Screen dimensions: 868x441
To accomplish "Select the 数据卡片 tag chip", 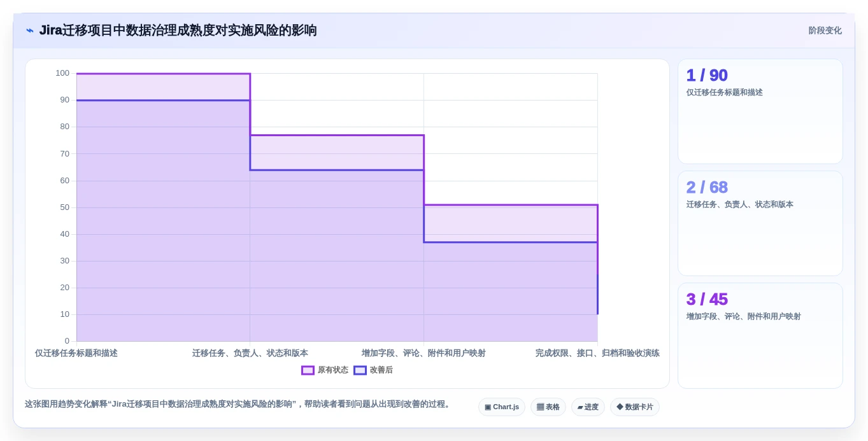I will click(x=635, y=407).
